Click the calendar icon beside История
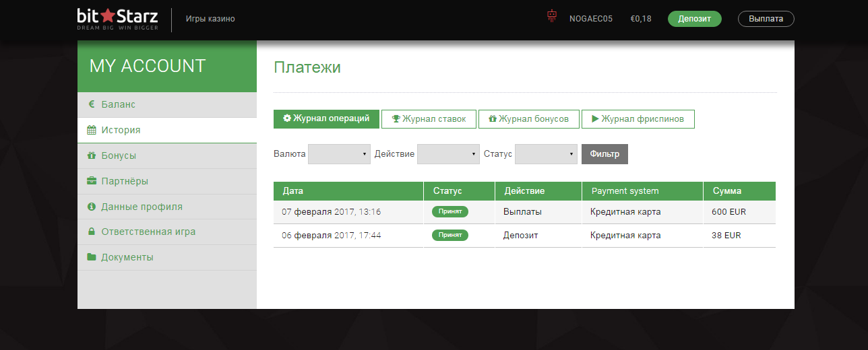The width and height of the screenshot is (868, 350). coord(91,130)
